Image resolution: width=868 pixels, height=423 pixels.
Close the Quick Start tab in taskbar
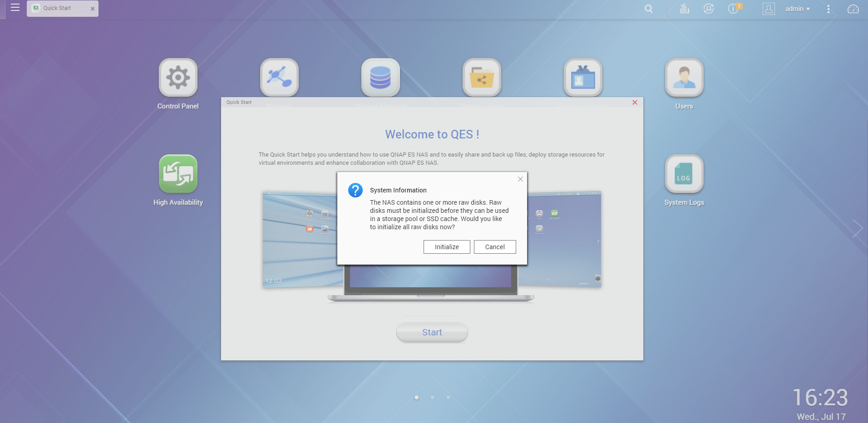point(93,9)
